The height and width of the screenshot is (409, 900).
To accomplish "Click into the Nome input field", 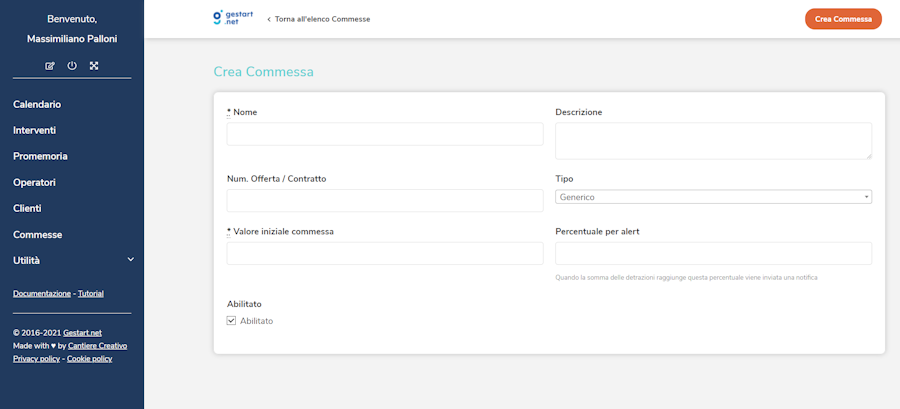I will [385, 134].
